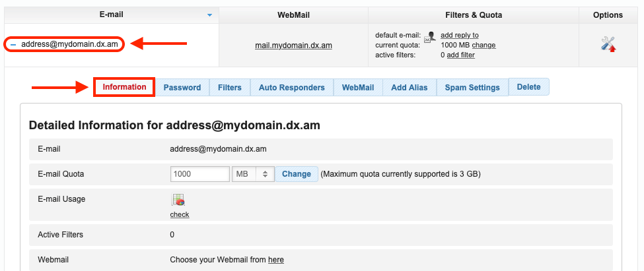
Task: Switch to the Information tab
Action: coord(124,87)
